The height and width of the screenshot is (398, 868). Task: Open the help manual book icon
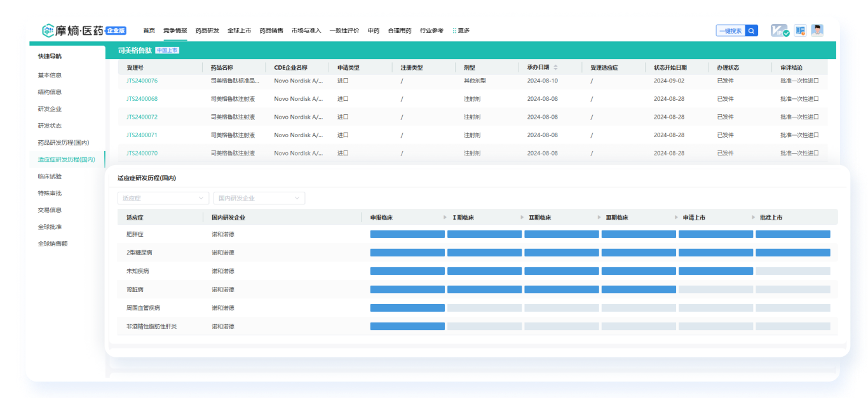[x=800, y=30]
